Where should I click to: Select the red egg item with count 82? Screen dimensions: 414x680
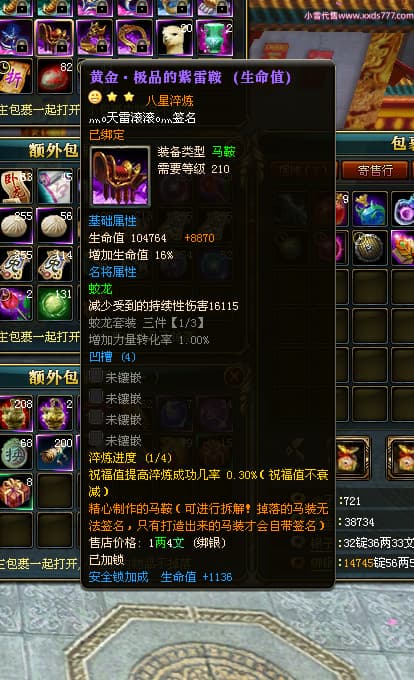pos(55,76)
